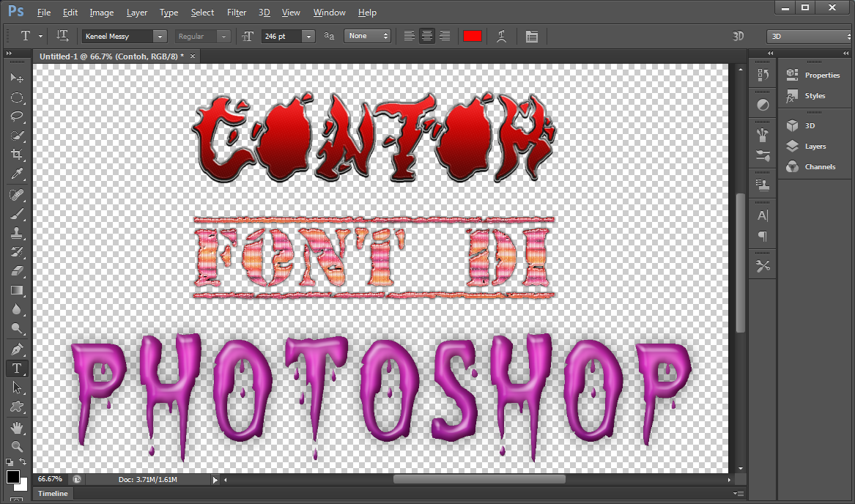855x504 pixels.
Task: Switch to the Untitled-1 document tab
Action: coord(111,56)
